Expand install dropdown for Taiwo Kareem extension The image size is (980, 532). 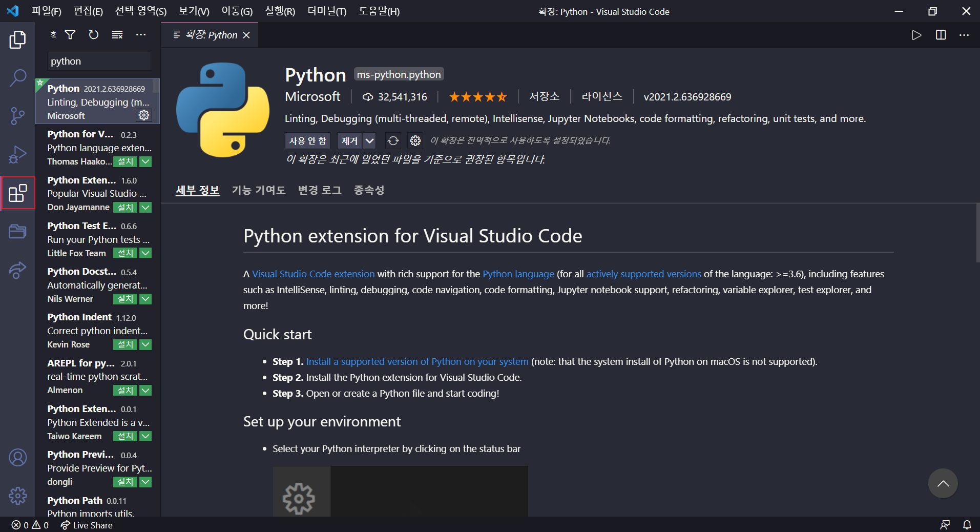click(145, 436)
